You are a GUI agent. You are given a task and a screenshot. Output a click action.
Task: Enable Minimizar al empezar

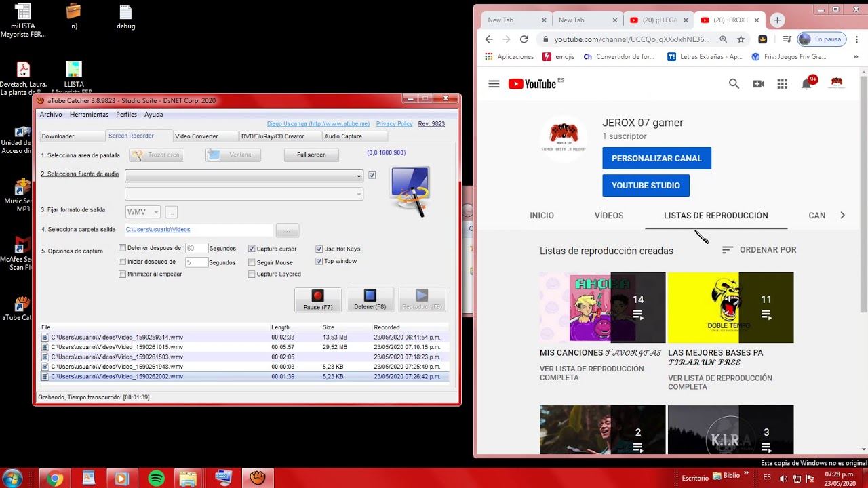(122, 274)
